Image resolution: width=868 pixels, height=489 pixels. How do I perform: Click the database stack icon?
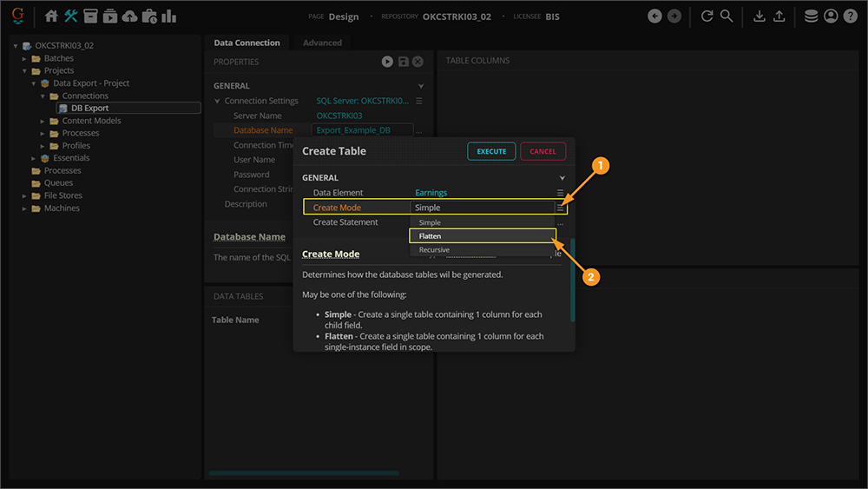811,17
